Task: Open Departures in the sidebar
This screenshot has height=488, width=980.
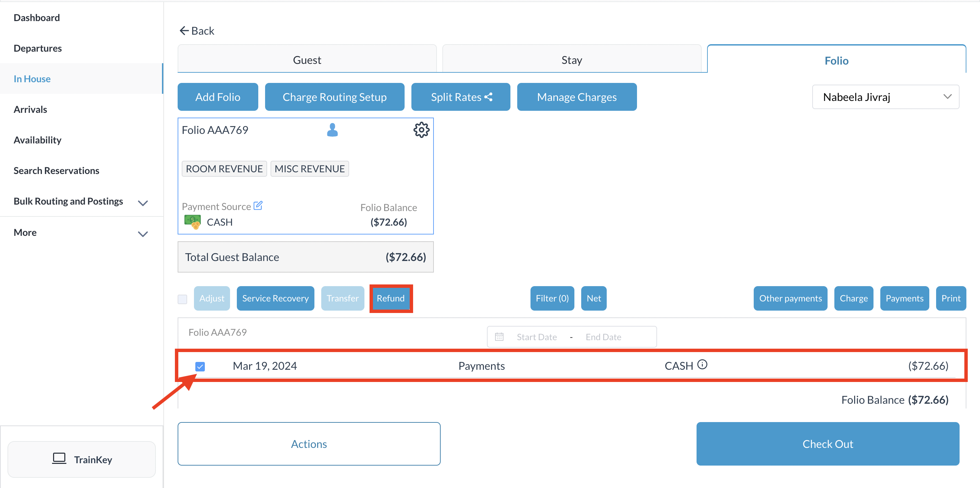Action: (37, 48)
